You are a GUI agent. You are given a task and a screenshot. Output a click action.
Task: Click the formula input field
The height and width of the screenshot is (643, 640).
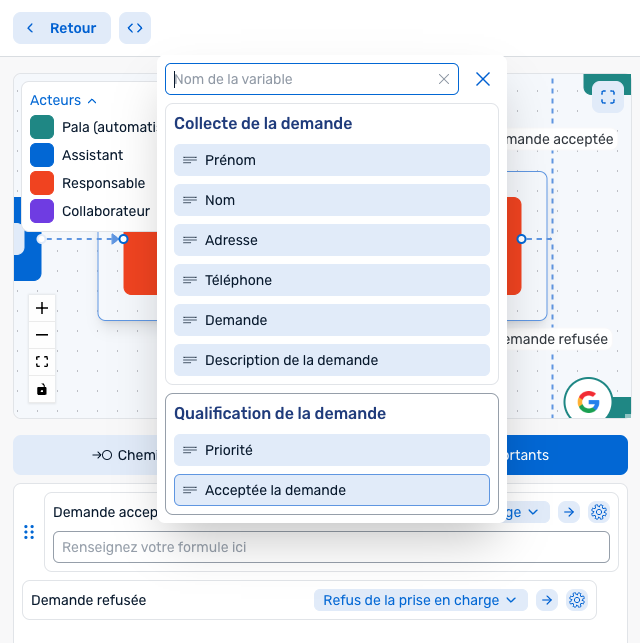(x=331, y=547)
